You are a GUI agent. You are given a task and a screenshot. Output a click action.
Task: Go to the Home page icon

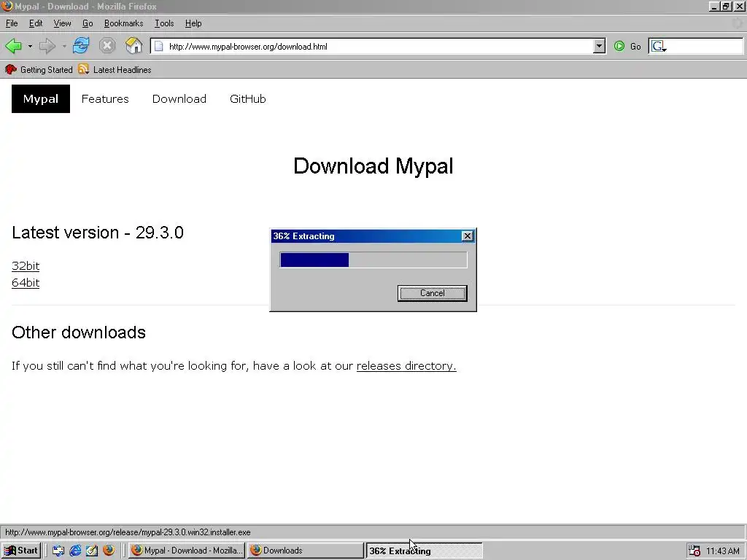pyautogui.click(x=134, y=46)
